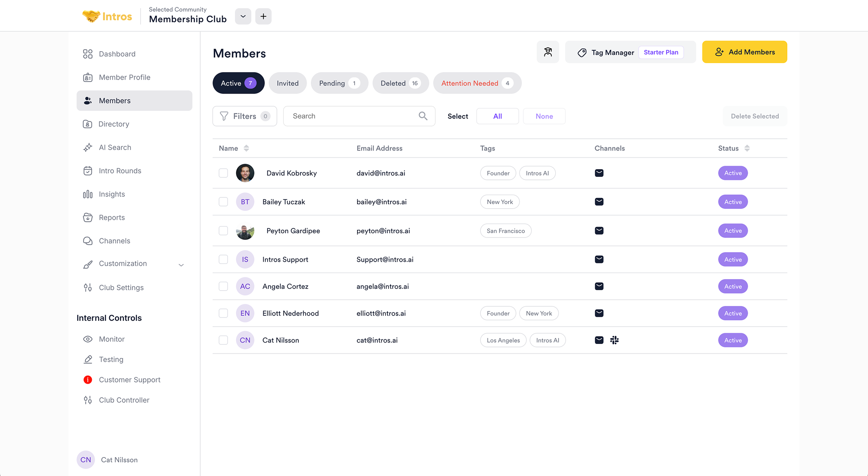
Task: Switch to the Deleted members tab
Action: click(400, 83)
